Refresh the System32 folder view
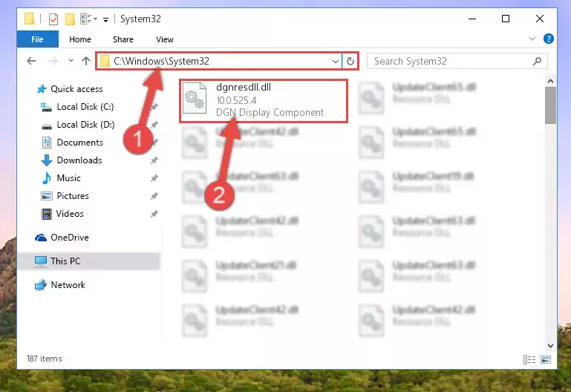Screen dimensions: 571x392 pyautogui.click(x=350, y=61)
